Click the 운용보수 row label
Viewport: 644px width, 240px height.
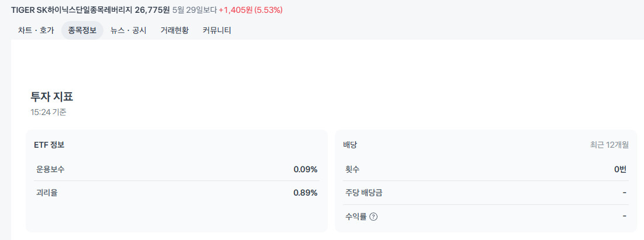[50, 169]
